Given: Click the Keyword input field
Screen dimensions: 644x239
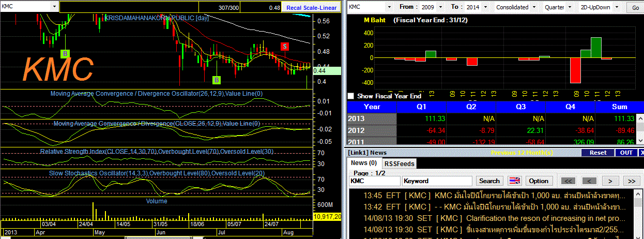Looking at the screenshot, I should [437, 181].
